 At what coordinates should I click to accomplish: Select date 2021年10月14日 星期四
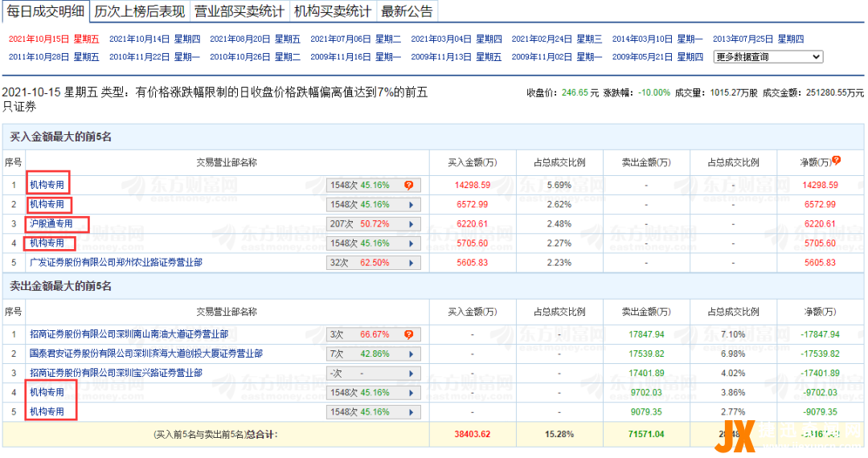pyautogui.click(x=154, y=39)
